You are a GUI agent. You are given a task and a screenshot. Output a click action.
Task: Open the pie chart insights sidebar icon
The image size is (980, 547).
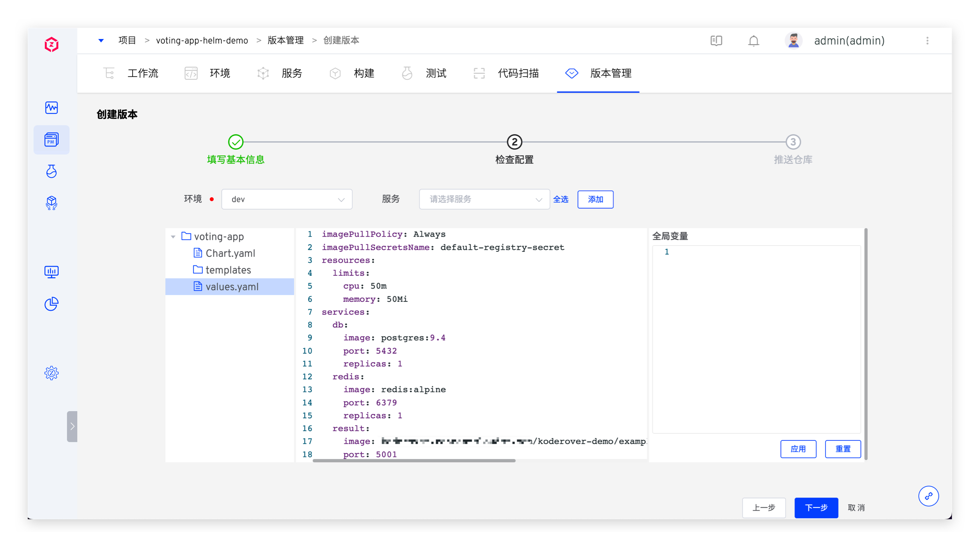point(51,304)
